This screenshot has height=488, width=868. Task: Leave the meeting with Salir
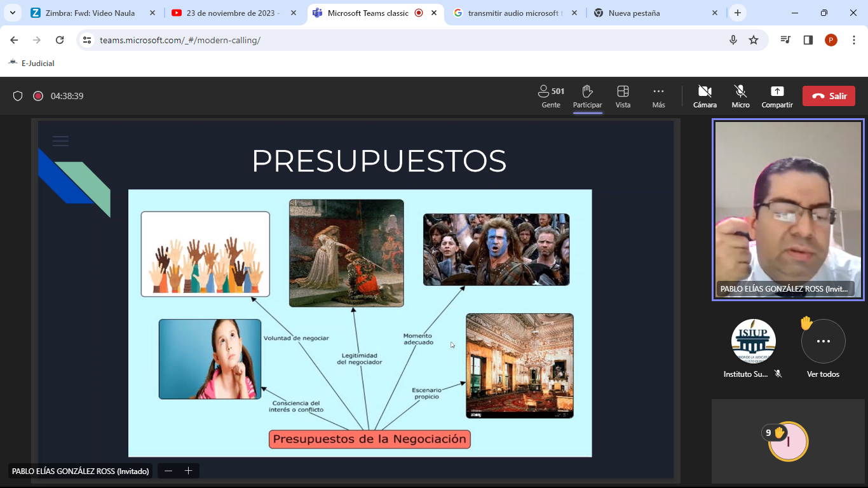click(829, 96)
